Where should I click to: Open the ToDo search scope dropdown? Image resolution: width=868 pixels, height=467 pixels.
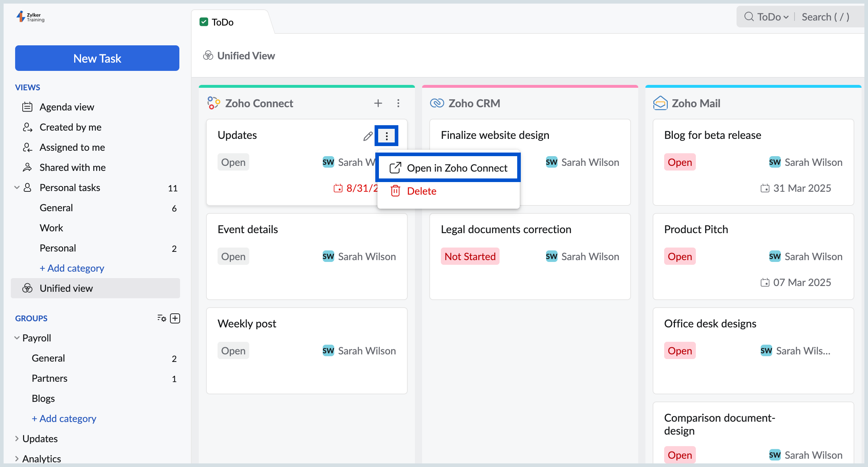click(773, 17)
